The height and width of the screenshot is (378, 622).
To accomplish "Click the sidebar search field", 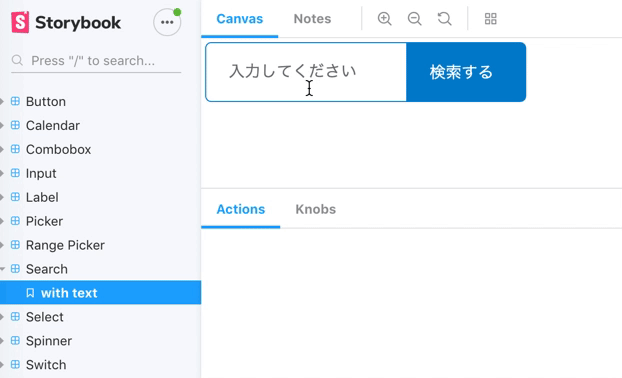I will pos(96,61).
